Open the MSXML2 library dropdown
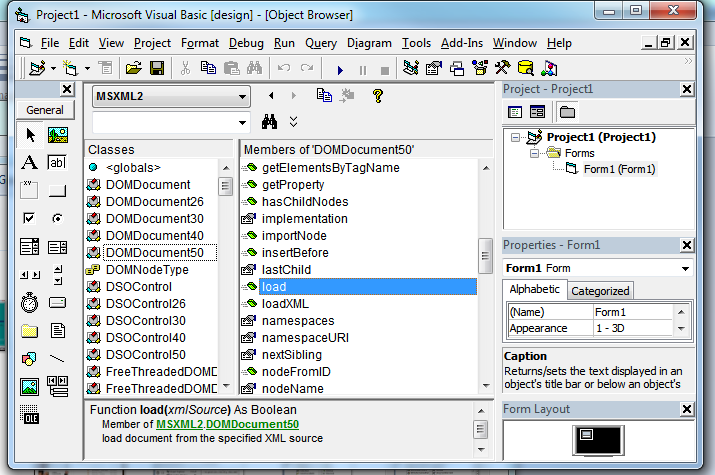Image resolution: width=715 pixels, height=475 pixels. pyautogui.click(x=241, y=97)
